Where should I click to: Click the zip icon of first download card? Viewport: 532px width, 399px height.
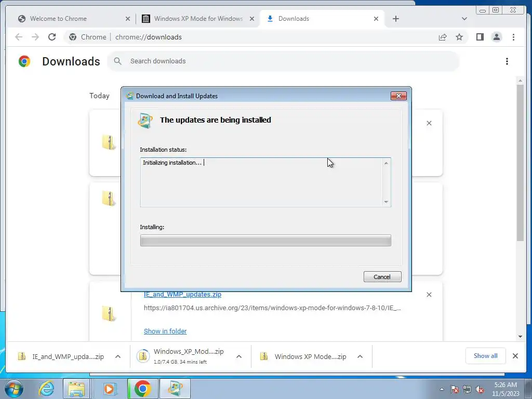tap(109, 142)
